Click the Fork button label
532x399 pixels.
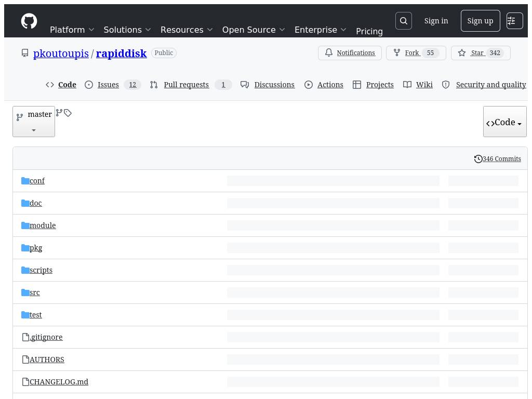[412, 53]
